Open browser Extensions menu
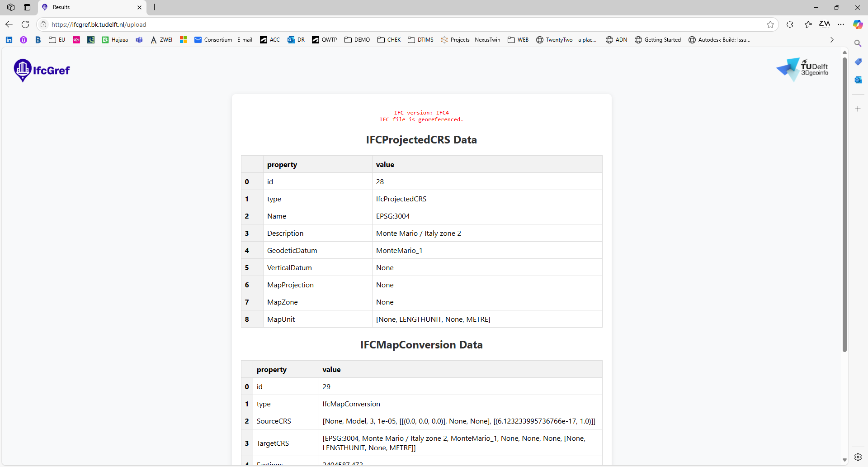868x467 pixels. pos(790,24)
